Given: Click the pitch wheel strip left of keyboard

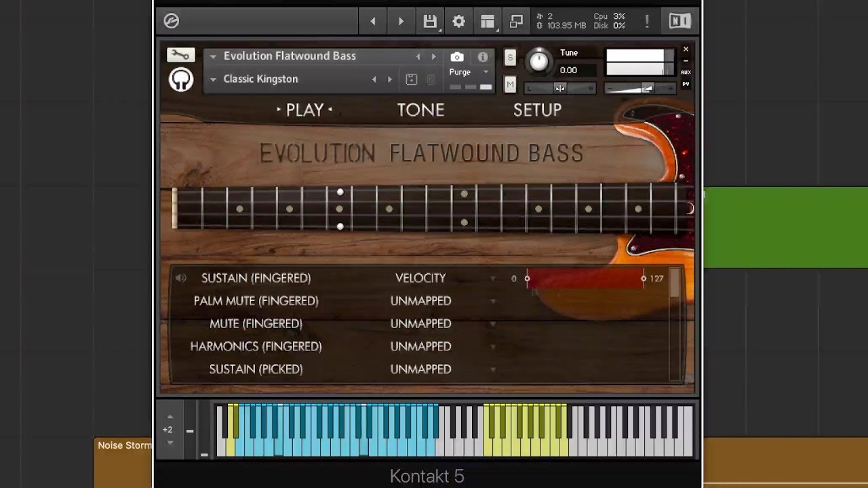Looking at the screenshot, I should pos(189,430).
